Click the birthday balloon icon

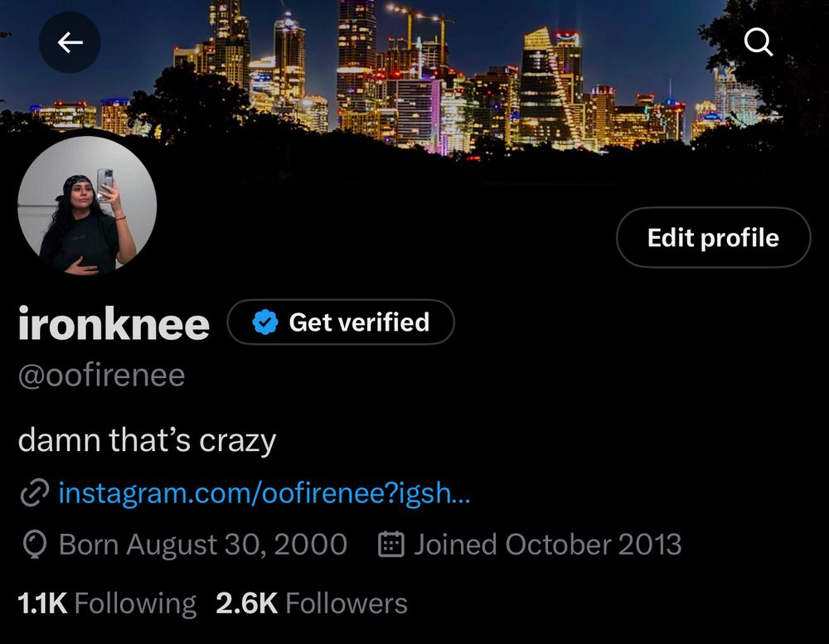[x=35, y=545]
